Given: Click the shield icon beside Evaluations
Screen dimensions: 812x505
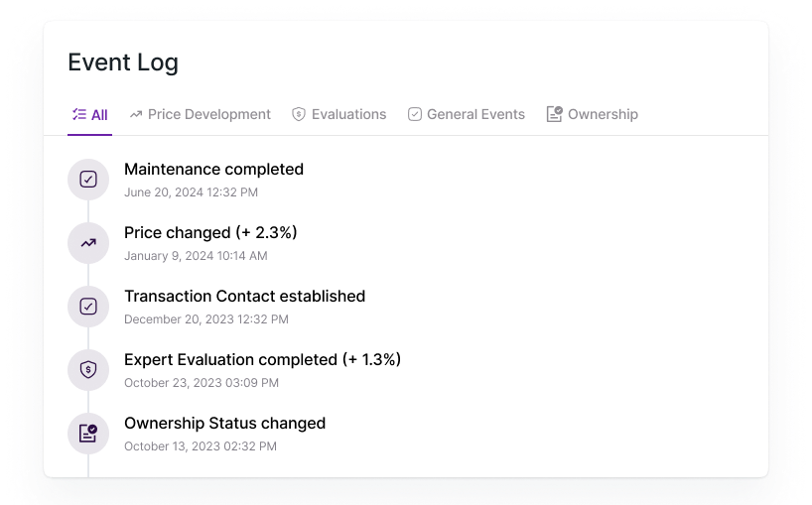Looking at the screenshot, I should pyautogui.click(x=299, y=114).
